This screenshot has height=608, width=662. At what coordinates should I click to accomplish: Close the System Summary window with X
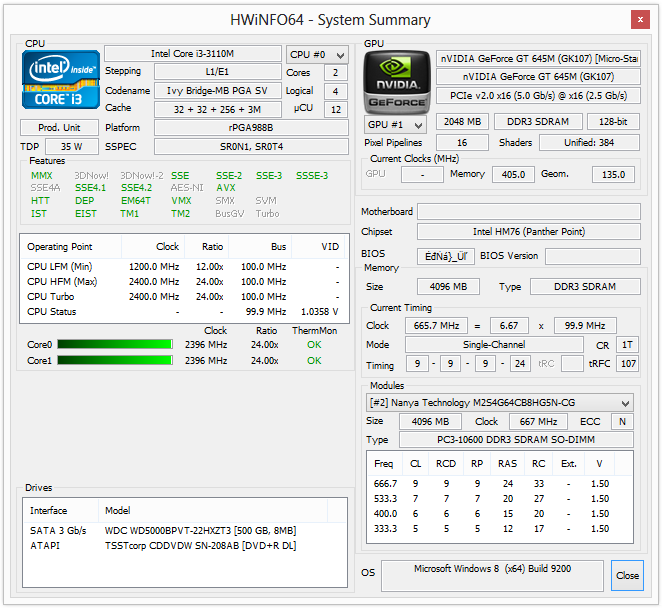coord(640,19)
